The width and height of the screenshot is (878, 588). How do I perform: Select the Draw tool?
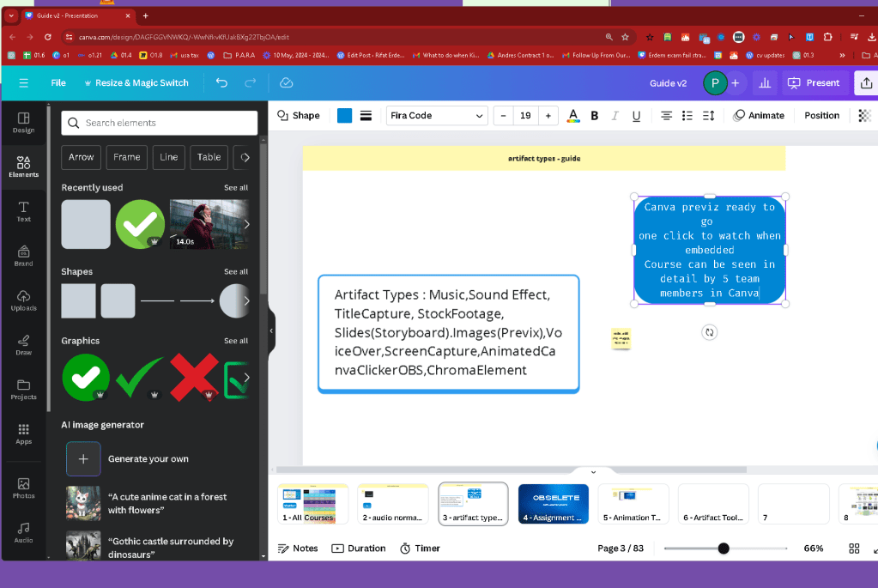click(x=23, y=344)
